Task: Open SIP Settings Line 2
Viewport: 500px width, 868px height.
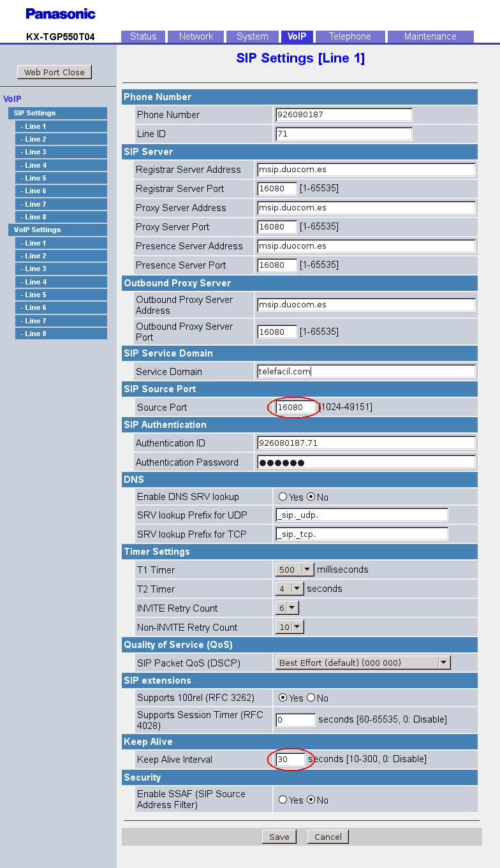Action: coord(61,139)
